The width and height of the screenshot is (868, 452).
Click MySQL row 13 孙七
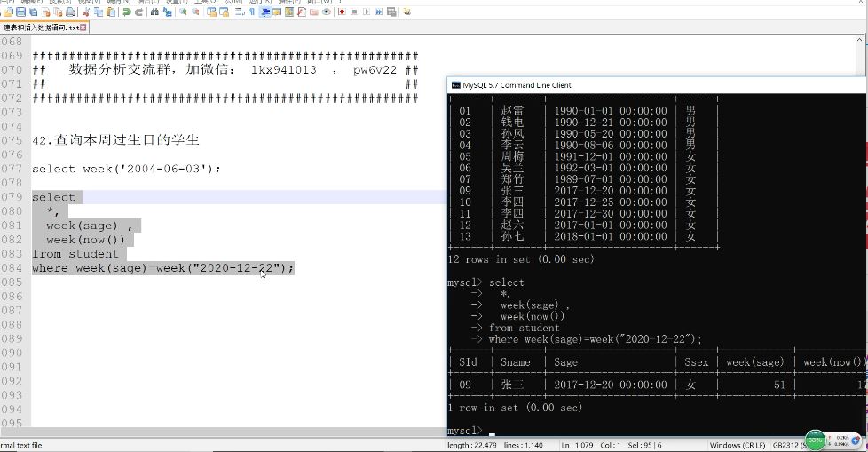tap(582, 236)
